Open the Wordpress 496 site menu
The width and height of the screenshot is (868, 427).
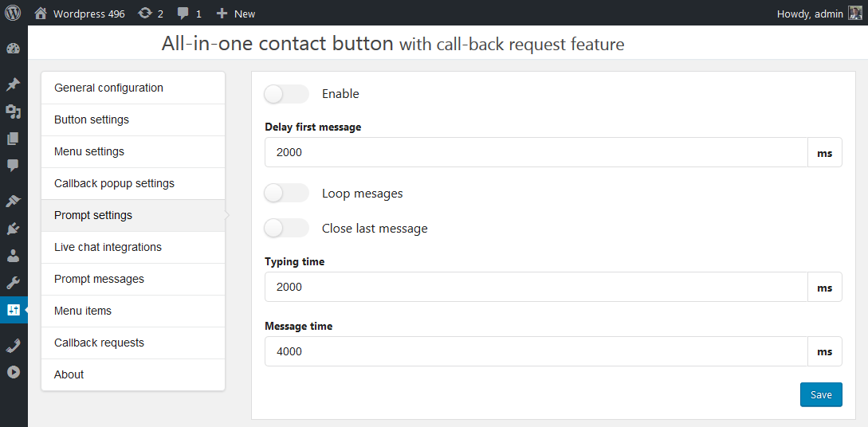tap(80, 14)
